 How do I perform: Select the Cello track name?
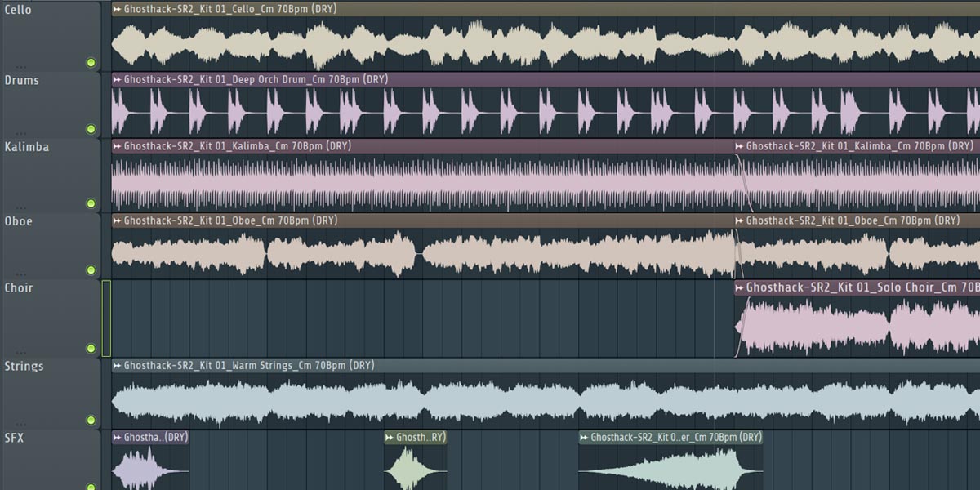tap(18, 10)
